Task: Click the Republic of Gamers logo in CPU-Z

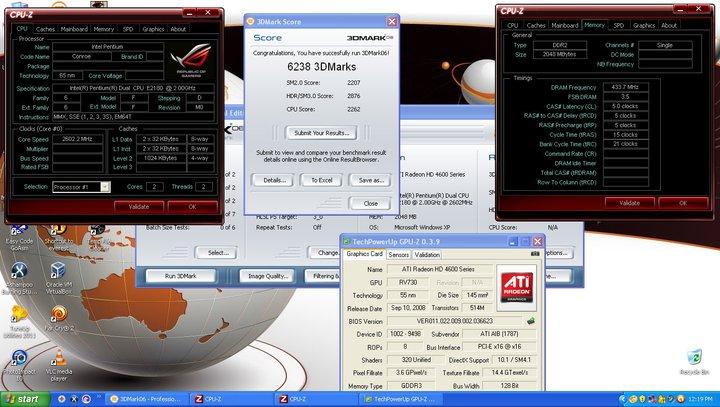Action: [x=191, y=60]
